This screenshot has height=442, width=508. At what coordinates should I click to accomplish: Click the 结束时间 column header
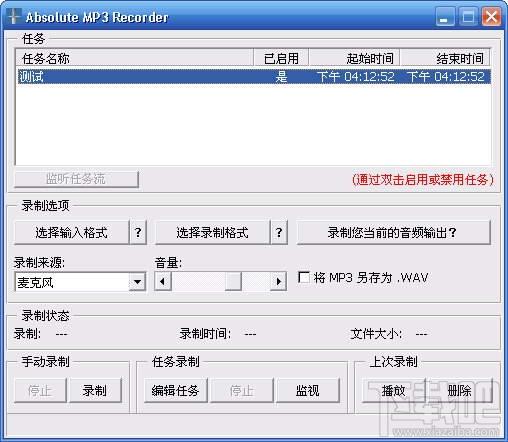[445, 58]
